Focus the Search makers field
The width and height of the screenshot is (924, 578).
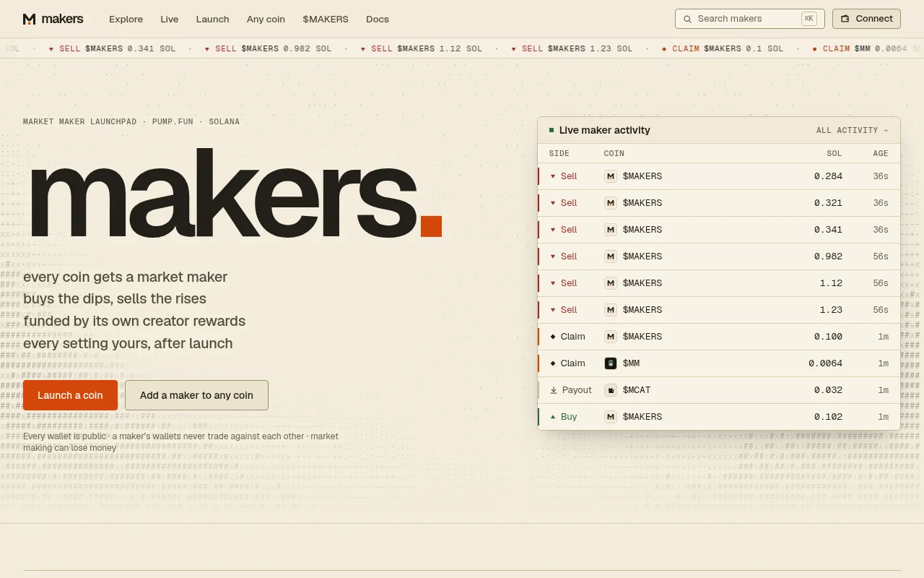749,19
